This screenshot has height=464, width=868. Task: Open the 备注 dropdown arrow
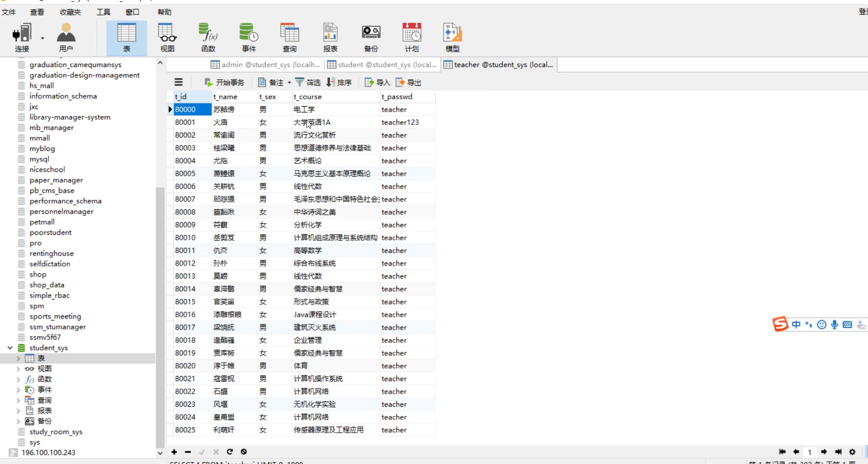point(289,83)
